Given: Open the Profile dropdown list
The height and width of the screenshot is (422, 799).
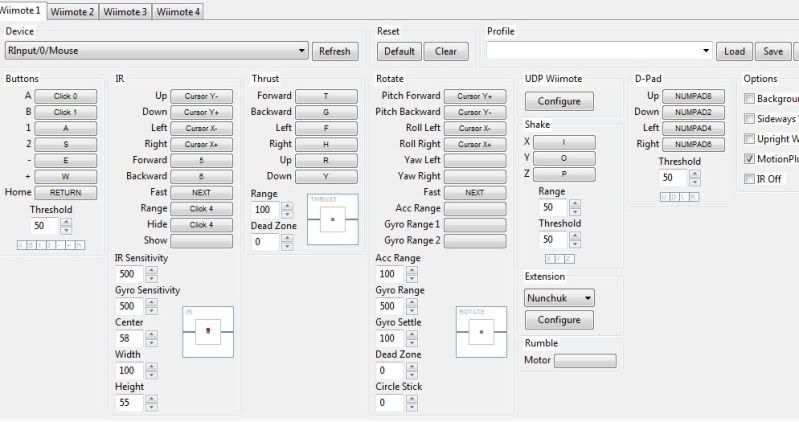Looking at the screenshot, I should (599, 51).
